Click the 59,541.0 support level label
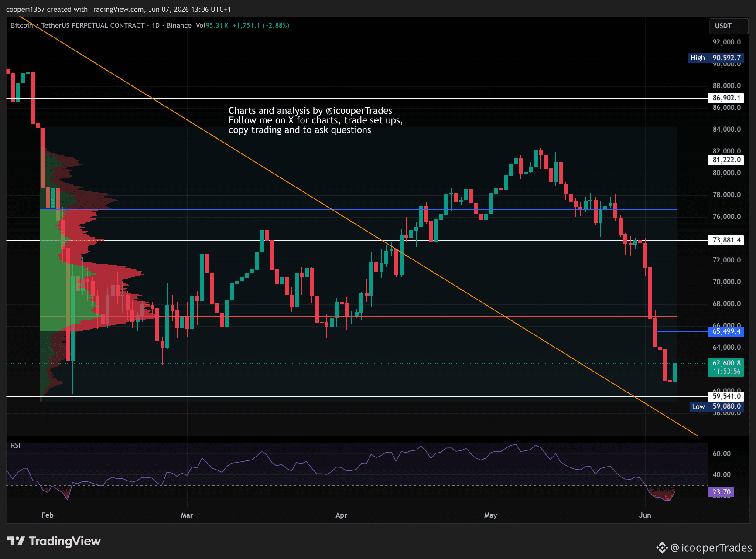Viewport: 756px width, 559px height. coord(726,396)
